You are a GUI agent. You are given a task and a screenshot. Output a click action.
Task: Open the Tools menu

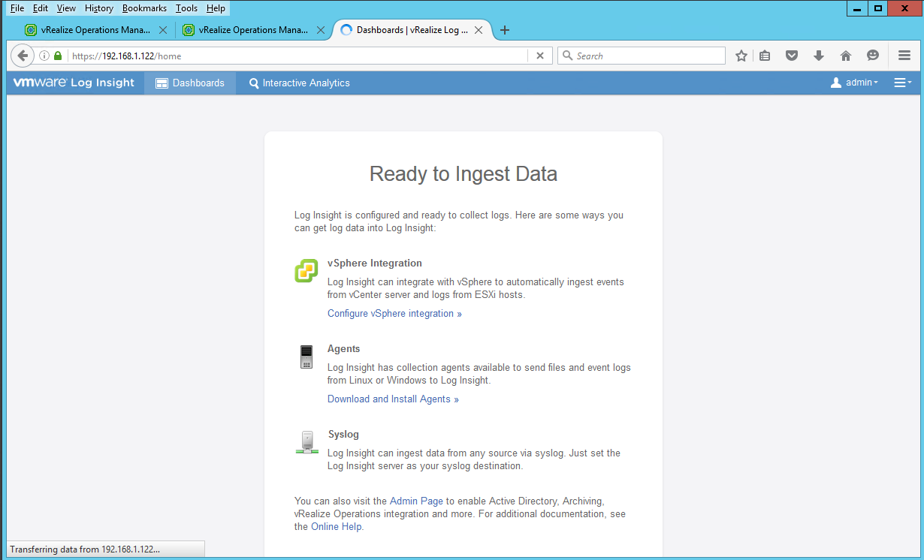(x=186, y=8)
